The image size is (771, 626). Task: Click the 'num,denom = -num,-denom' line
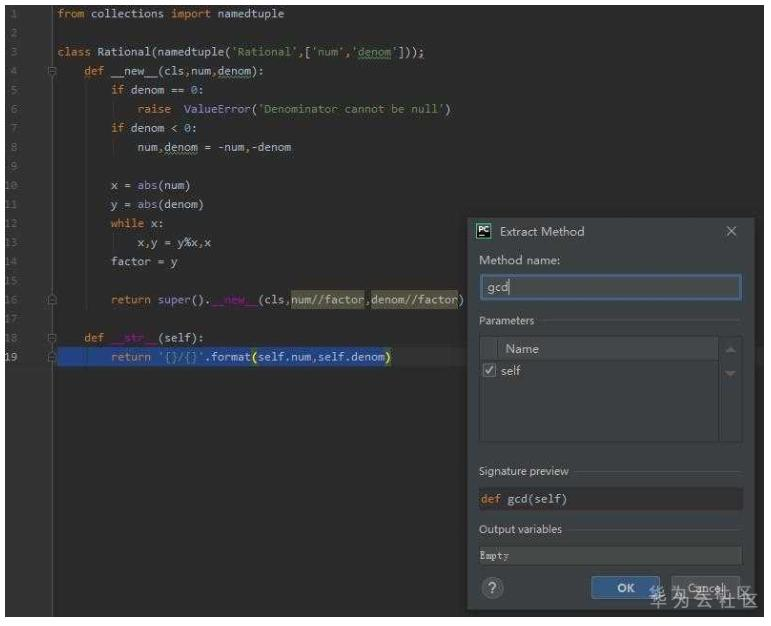[214, 148]
